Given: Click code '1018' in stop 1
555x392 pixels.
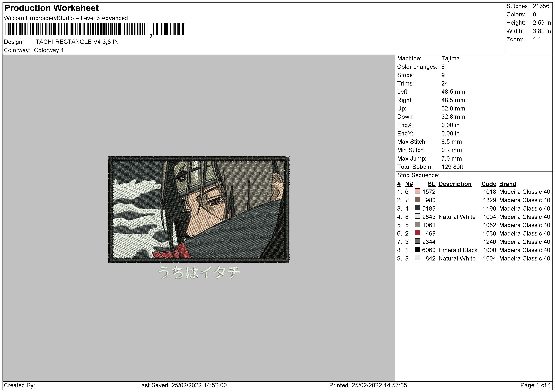Looking at the screenshot, I should click(490, 192).
